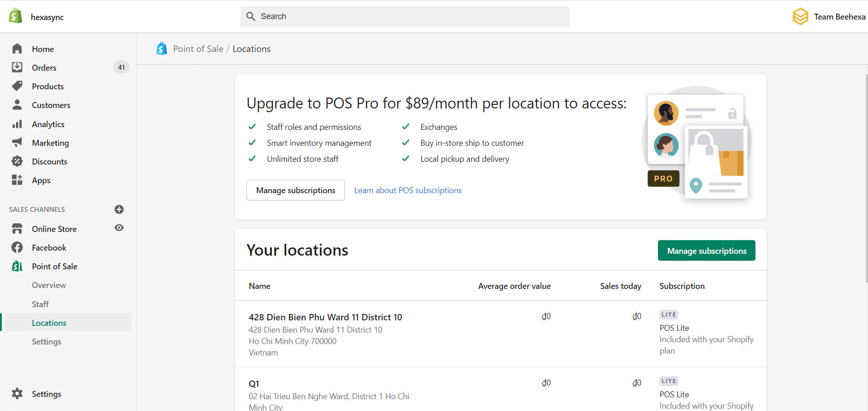
Task: Click the Home icon in the sidebar
Action: (17, 49)
